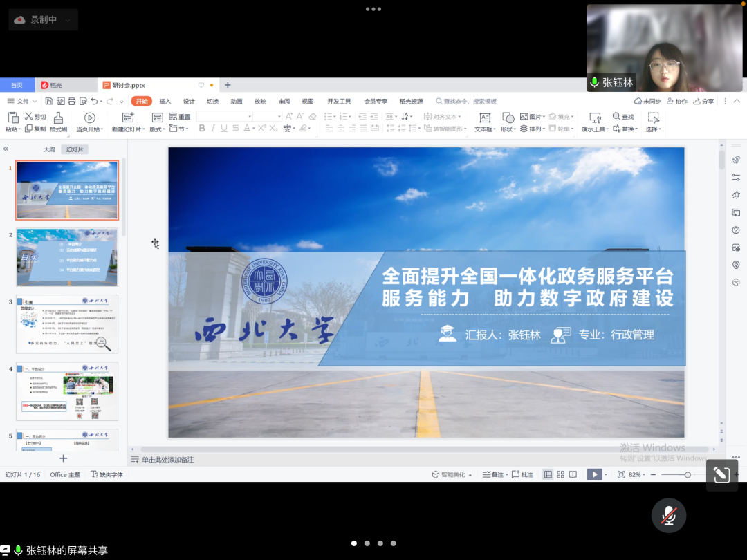Click the 替换 replace icon
This screenshot has width=747, height=560.
626,128
